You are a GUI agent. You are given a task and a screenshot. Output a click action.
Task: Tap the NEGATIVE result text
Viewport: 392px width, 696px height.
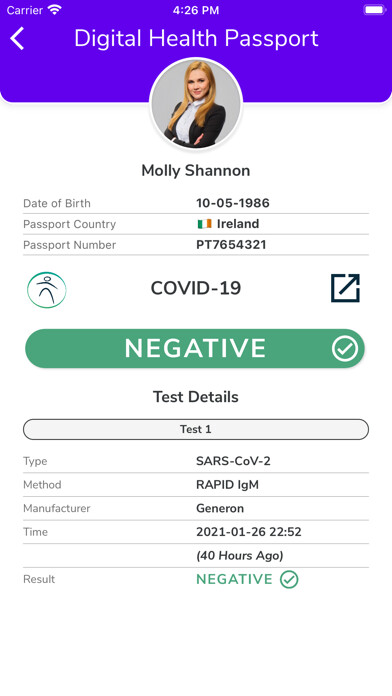pyautogui.click(x=234, y=579)
